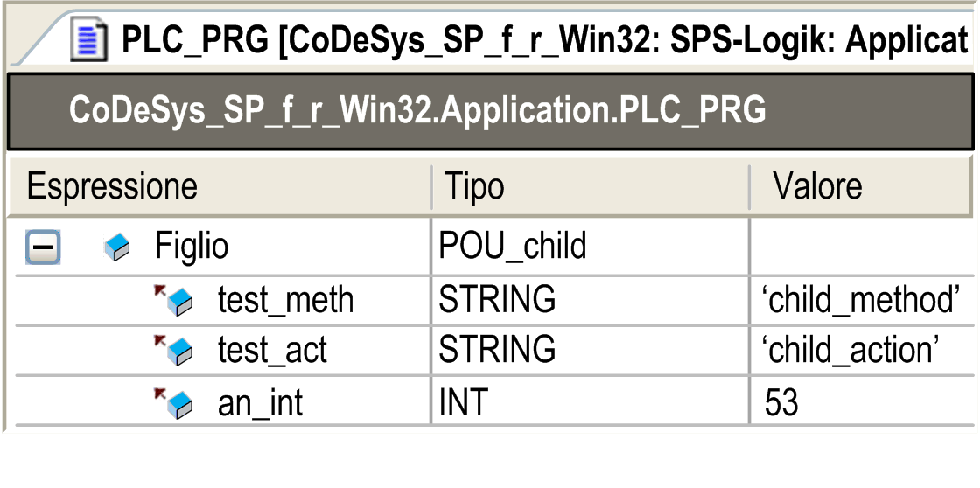Click the value 53 for an_int
The width and height of the screenshot is (980, 488).
[x=781, y=403]
